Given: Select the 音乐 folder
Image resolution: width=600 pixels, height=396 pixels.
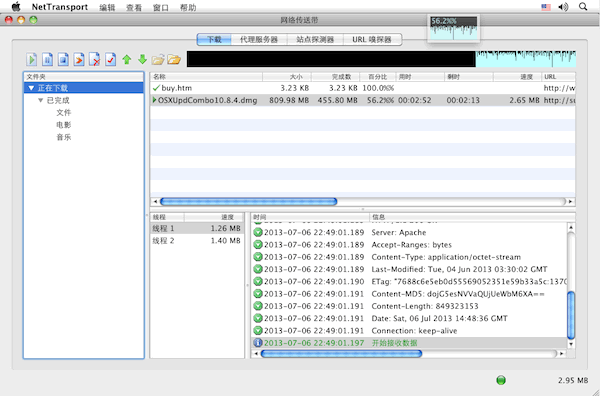Looking at the screenshot, I should [x=64, y=137].
